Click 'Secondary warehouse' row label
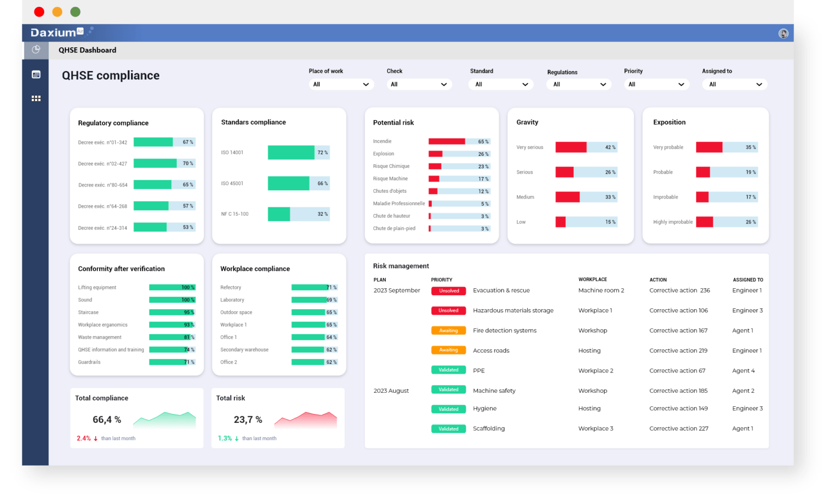Image resolution: width=832 pixels, height=504 pixels. 244,350
